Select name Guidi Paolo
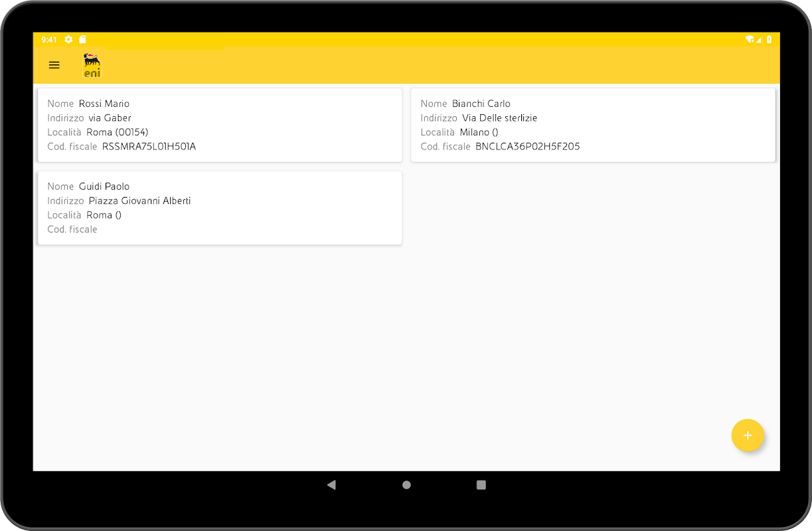 tap(104, 187)
